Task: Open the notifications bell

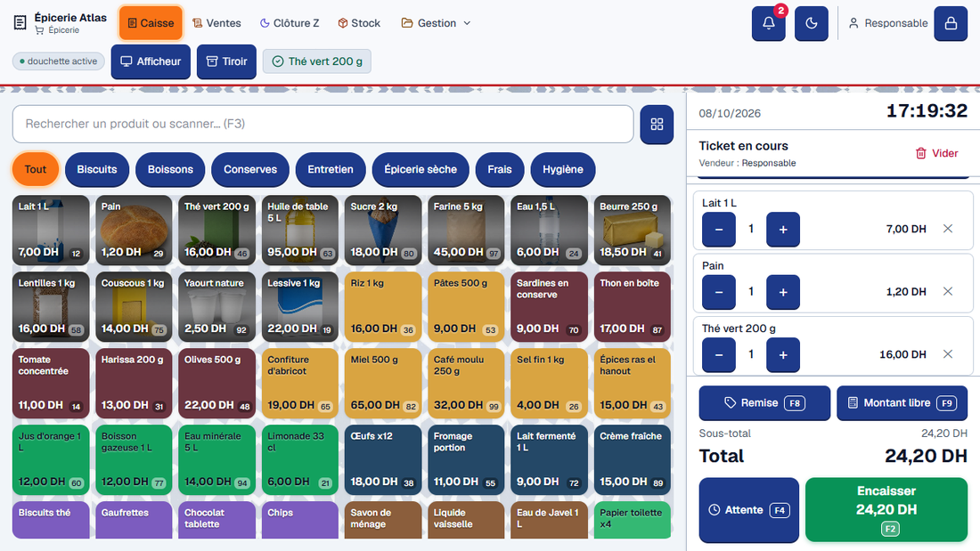Action: [x=768, y=24]
